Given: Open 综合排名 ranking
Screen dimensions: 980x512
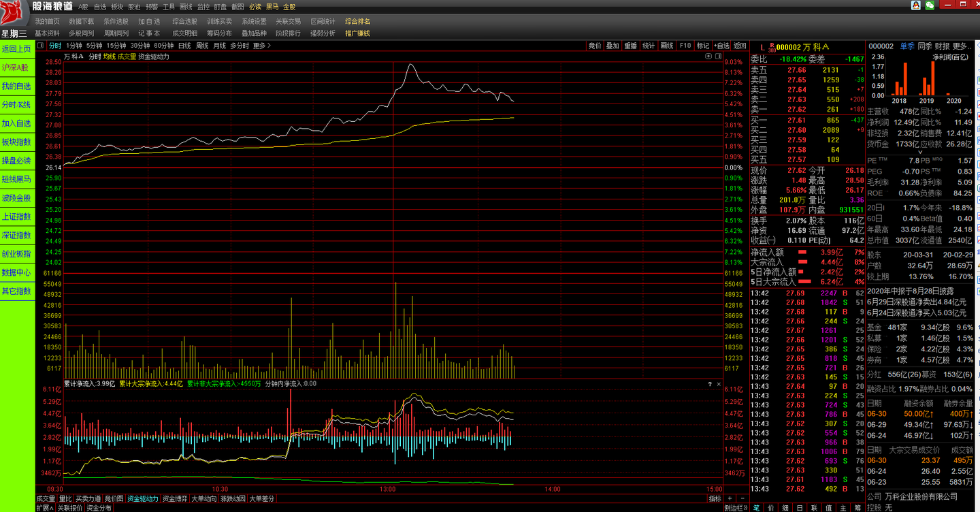Looking at the screenshot, I should click(357, 21).
